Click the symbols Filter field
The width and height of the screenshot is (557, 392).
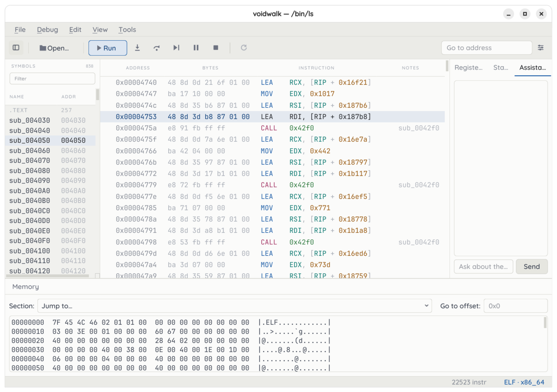52,79
